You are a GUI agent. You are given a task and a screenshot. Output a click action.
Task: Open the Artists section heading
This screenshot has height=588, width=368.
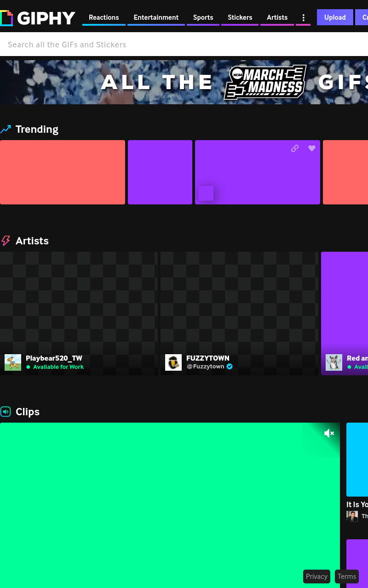point(32,241)
